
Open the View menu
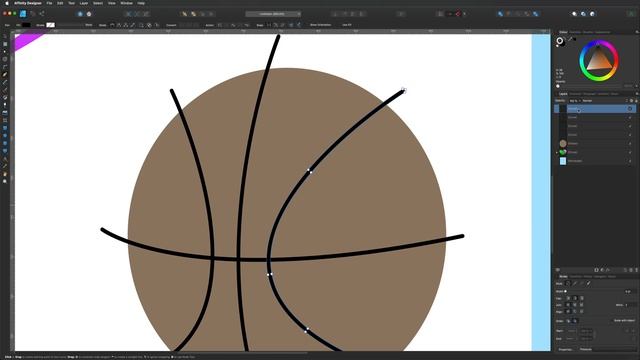(x=112, y=3)
